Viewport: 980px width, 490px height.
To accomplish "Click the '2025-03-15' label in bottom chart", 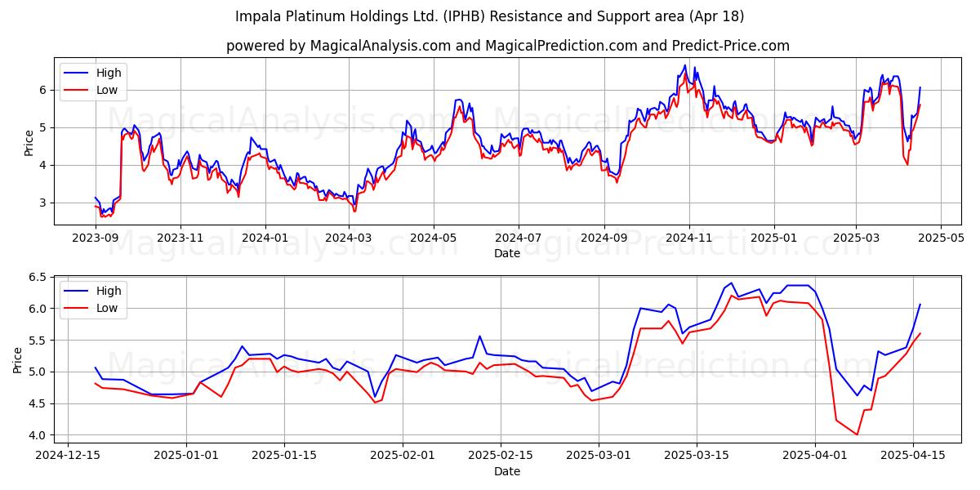I will click(x=697, y=457).
